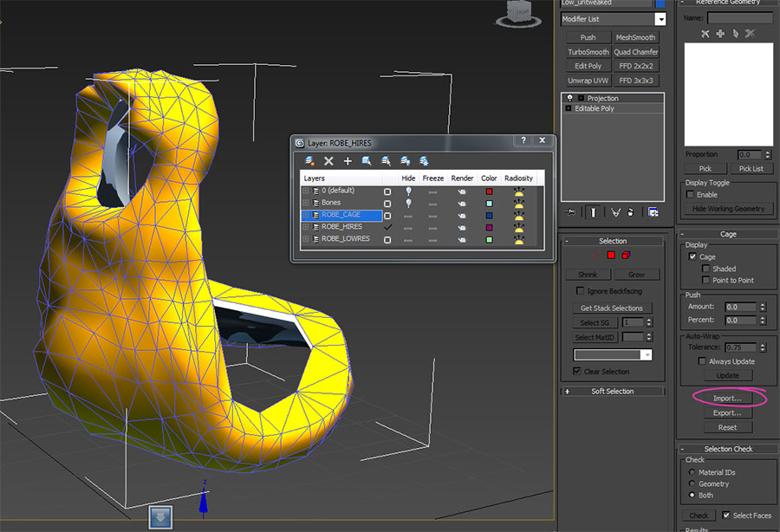780x532 pixels.
Task: Click Add Selected Objects plus icon
Action: [x=348, y=160]
